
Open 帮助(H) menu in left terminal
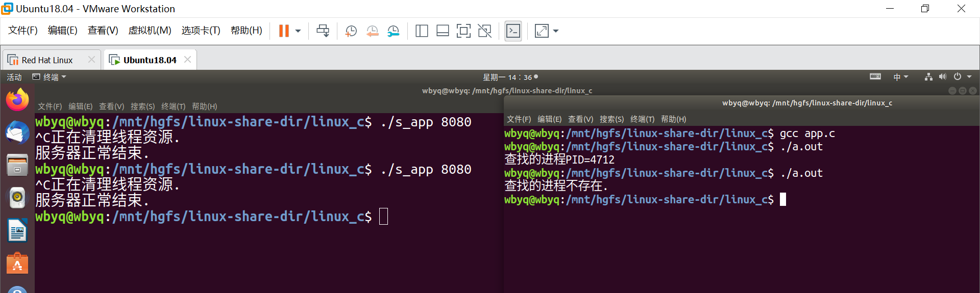click(x=204, y=106)
